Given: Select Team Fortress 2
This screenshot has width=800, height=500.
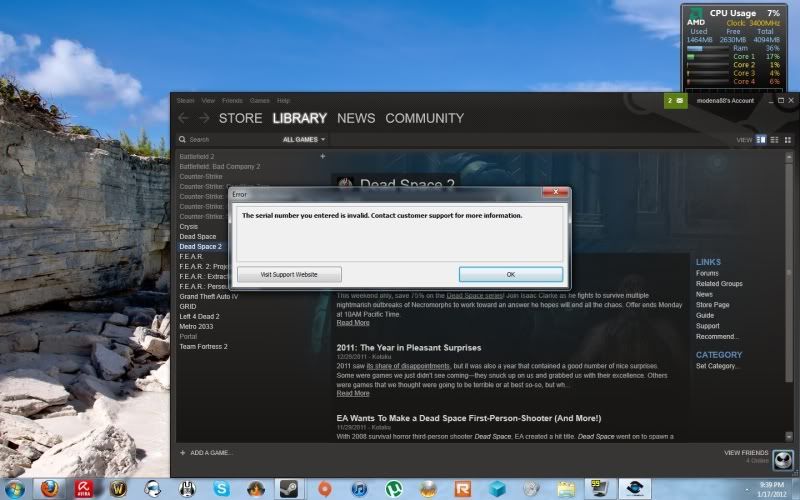Looking at the screenshot, I should pos(203,346).
